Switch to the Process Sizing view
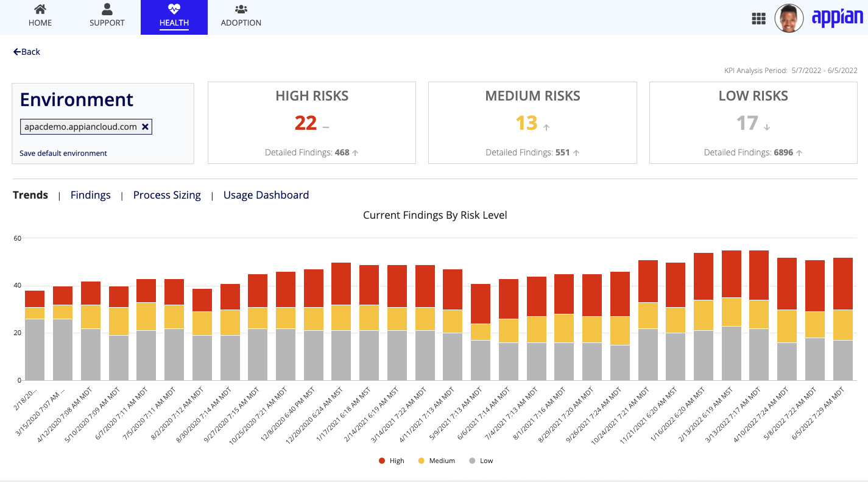The width and height of the screenshot is (868, 482). point(167,195)
